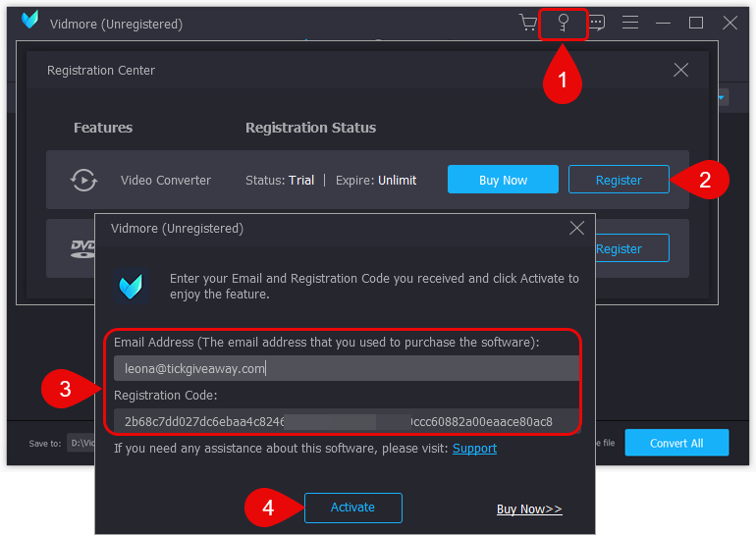
Task: Open the key register icon
Action: coord(563,24)
